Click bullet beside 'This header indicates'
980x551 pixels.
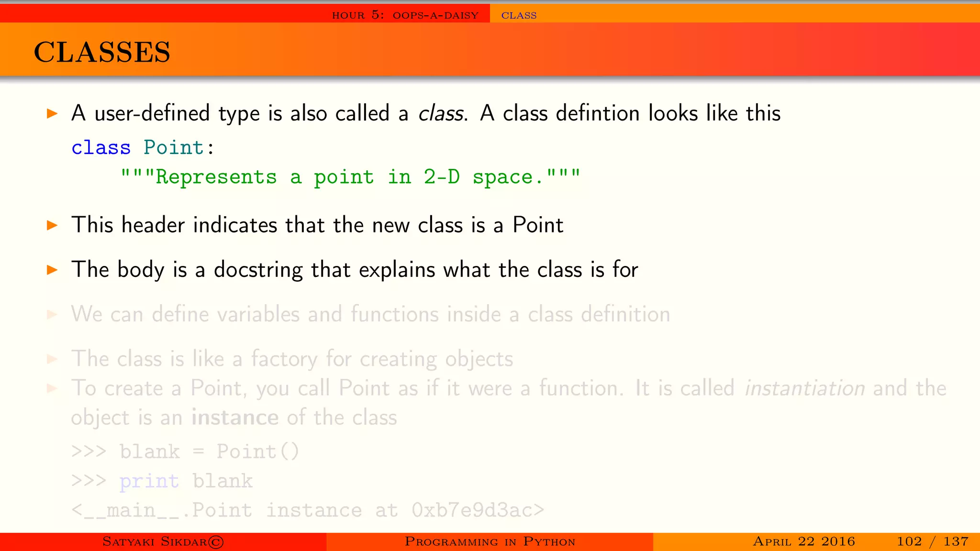tap(52, 225)
